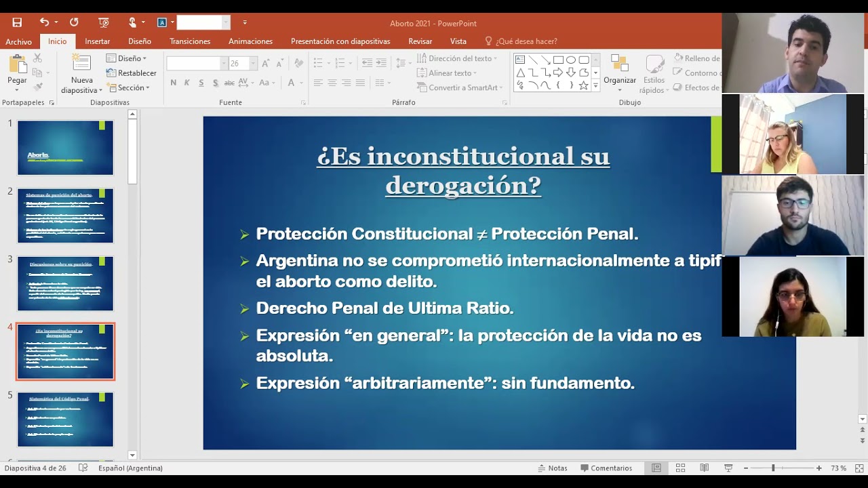Start presentation from beginning in quick access toolbar
This screenshot has width=868, height=488.
coord(104,22)
